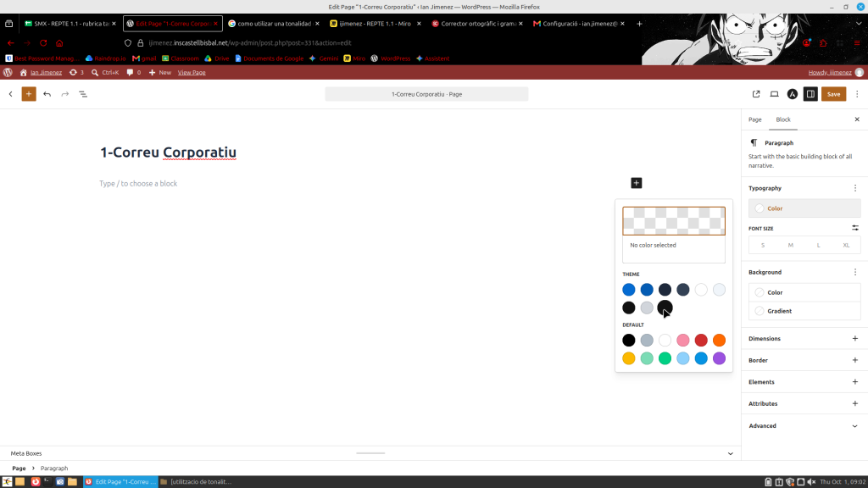Open the Document Overview list view
Viewport: 868px width, 488px height.
coord(83,94)
